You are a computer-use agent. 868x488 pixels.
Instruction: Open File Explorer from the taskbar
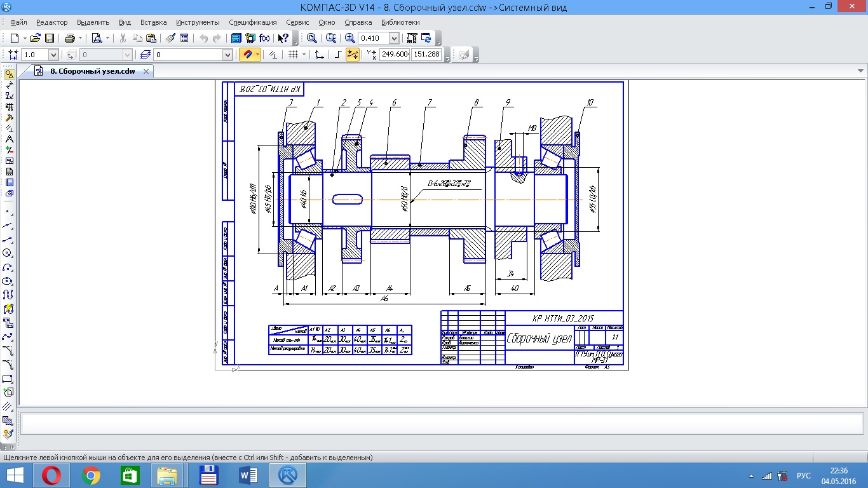[x=168, y=475]
